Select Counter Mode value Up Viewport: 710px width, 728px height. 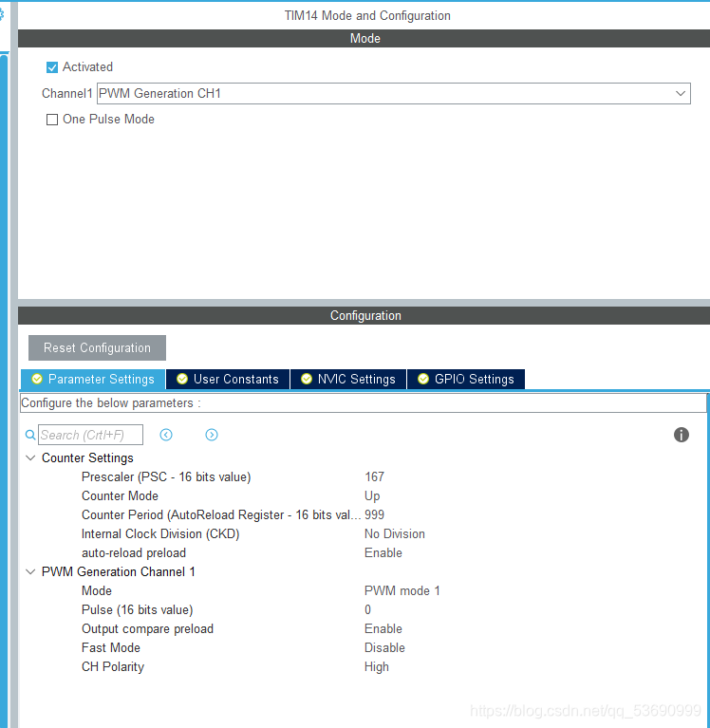click(x=372, y=495)
